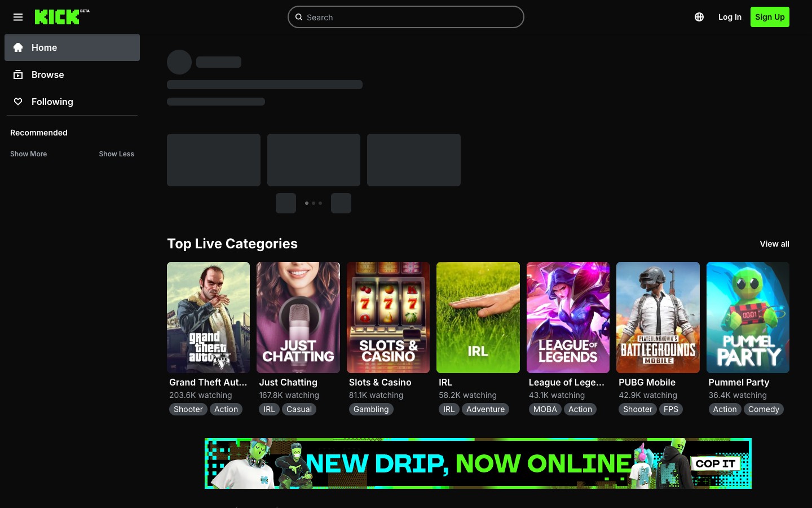The width and height of the screenshot is (812, 508).
Task: Open Slots & Casino category thumbnail
Action: click(x=388, y=317)
